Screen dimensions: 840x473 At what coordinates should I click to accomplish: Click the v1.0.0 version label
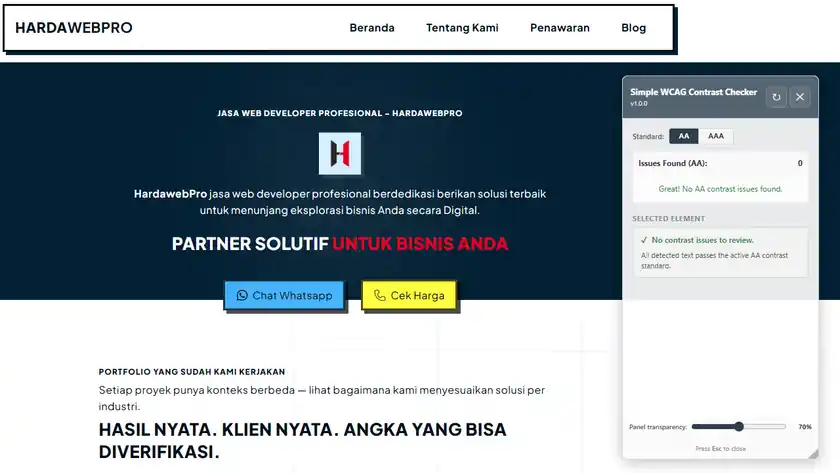tap(639, 104)
